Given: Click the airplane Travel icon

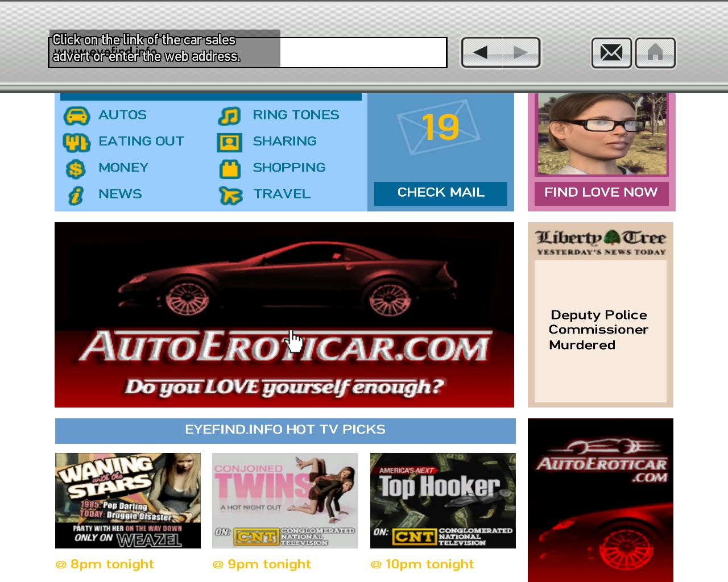Looking at the screenshot, I should click(x=230, y=196).
